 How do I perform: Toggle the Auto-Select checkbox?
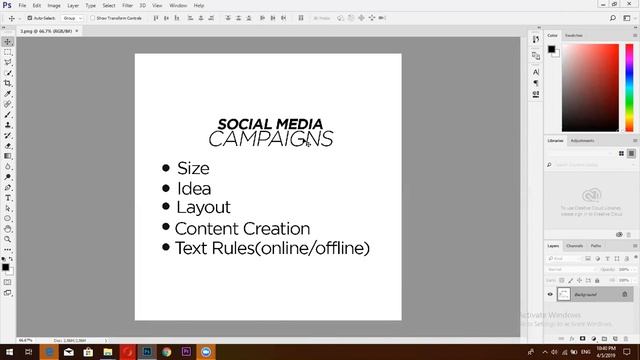(29, 18)
